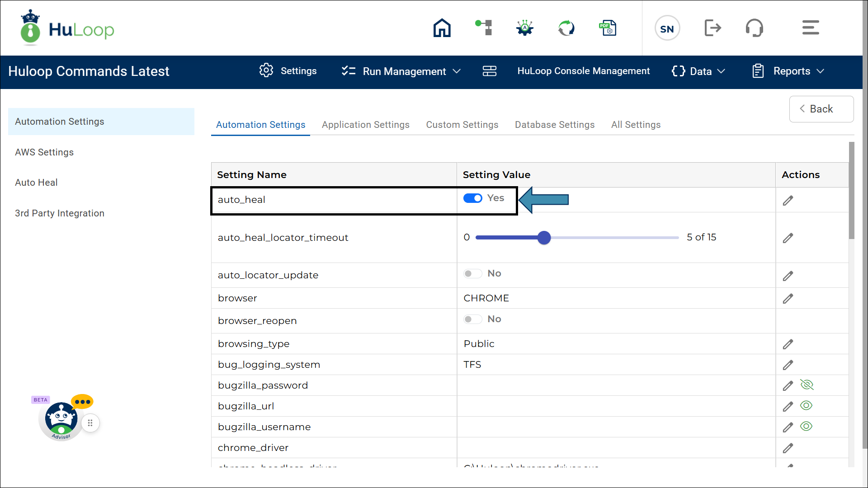Screen dimensions: 868x488
Task: Open the workflow diagram icon
Action: coord(484,28)
